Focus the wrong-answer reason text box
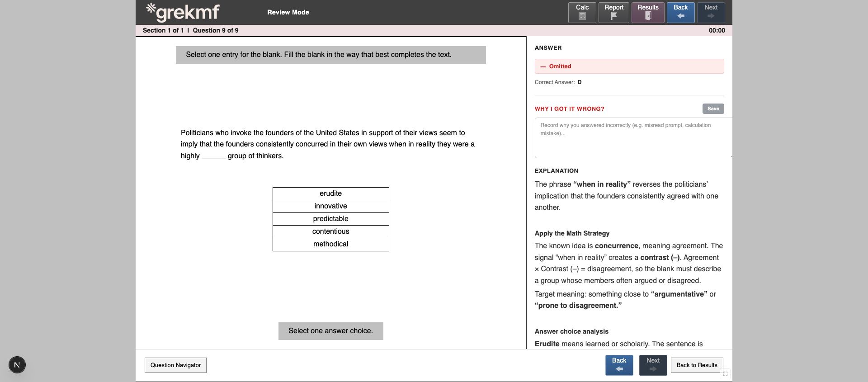Image resolution: width=868 pixels, height=382 pixels. pyautogui.click(x=633, y=138)
